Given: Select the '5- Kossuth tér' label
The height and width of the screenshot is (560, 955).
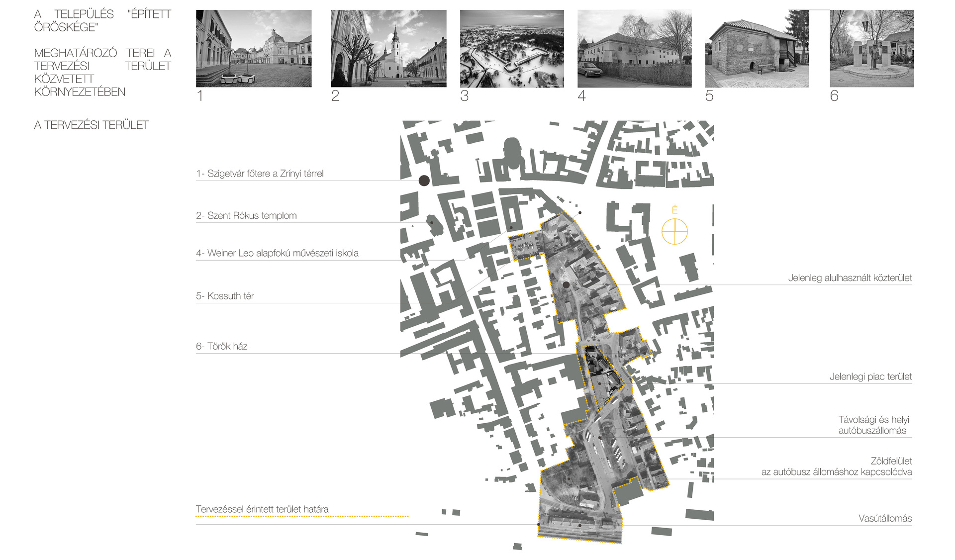Looking at the screenshot, I should [x=225, y=296].
